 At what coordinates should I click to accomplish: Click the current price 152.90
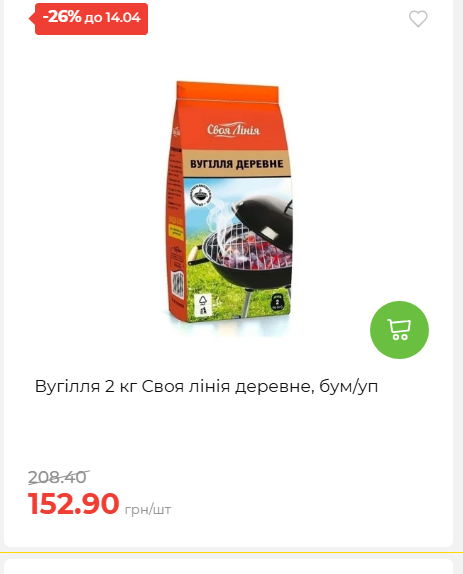[74, 504]
